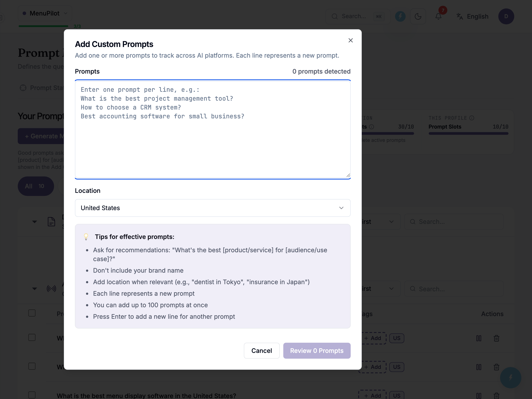This screenshot has width=532, height=399.
Task: Click the lightbulb icon in tips box
Action: 86,237
